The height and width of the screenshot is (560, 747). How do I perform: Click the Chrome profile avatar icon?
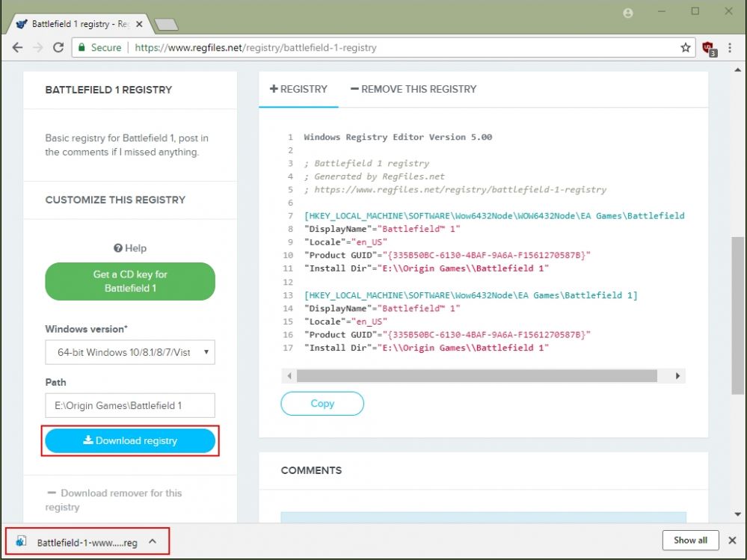[x=627, y=13]
